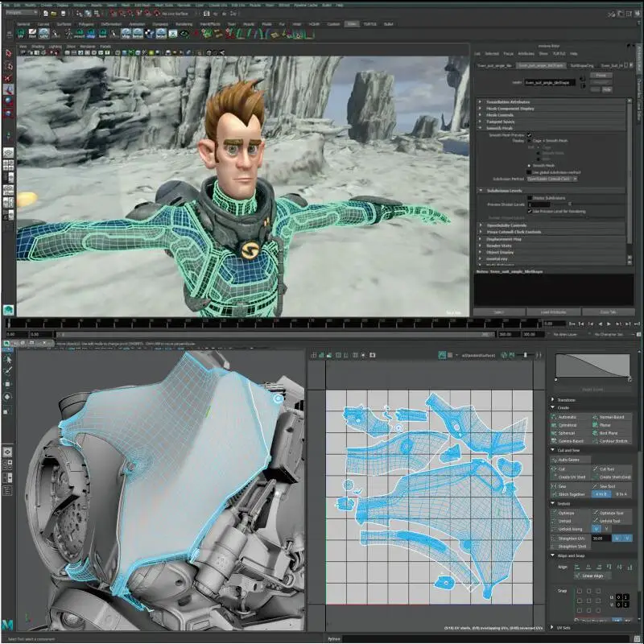Click the Spherical UV mapping icon
The image size is (644, 644).
coord(554,433)
